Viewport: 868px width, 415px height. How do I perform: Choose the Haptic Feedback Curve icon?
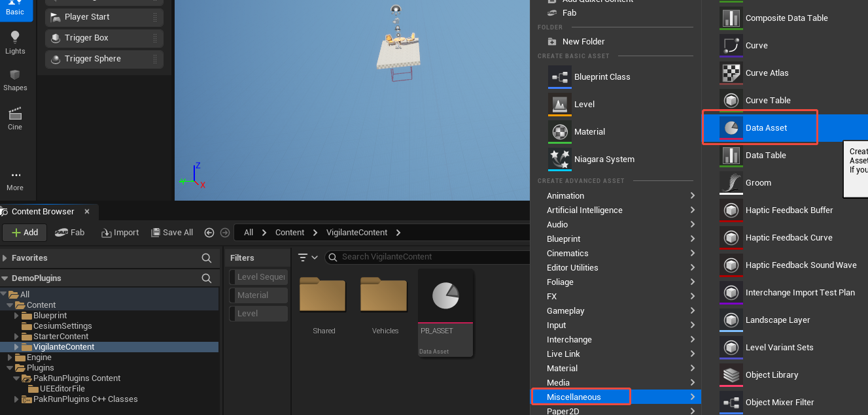point(731,238)
